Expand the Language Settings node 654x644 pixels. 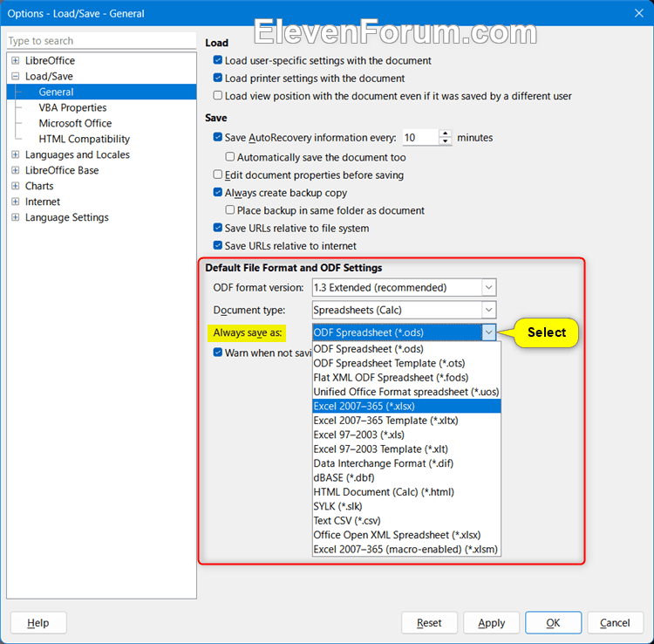click(x=16, y=217)
